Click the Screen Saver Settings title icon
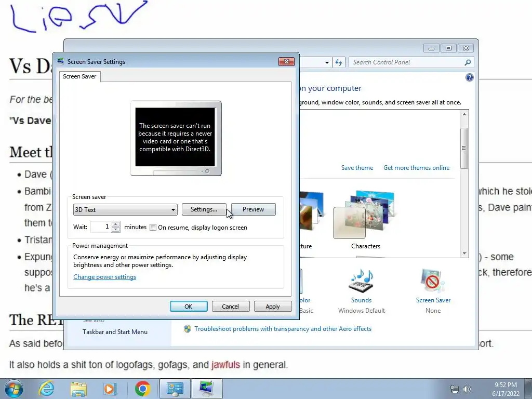The image size is (532, 399). pyautogui.click(x=61, y=61)
